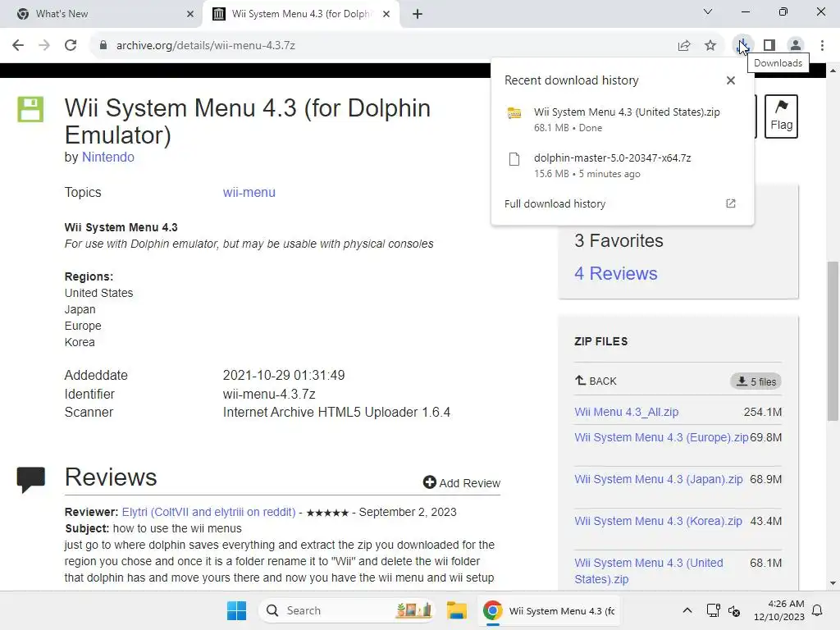840x630 pixels.
Task: Open the notifications bell icon
Action: pos(818,610)
